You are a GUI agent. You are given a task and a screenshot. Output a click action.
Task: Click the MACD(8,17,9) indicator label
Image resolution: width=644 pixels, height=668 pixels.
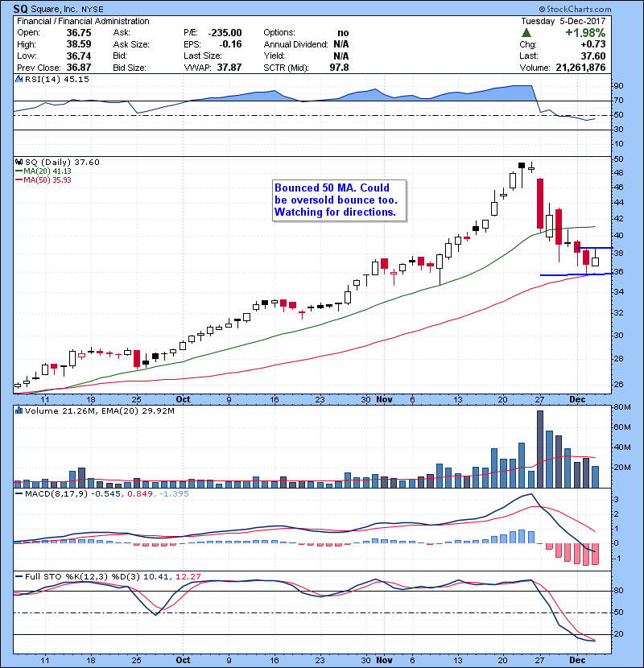click(x=56, y=494)
